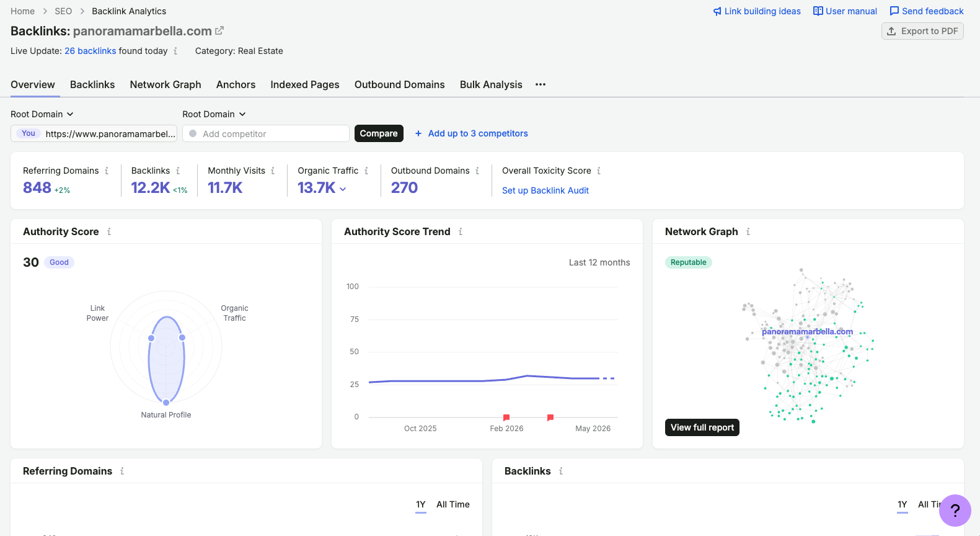
Task: Click first red flag marker on trend chart
Action: (506, 418)
